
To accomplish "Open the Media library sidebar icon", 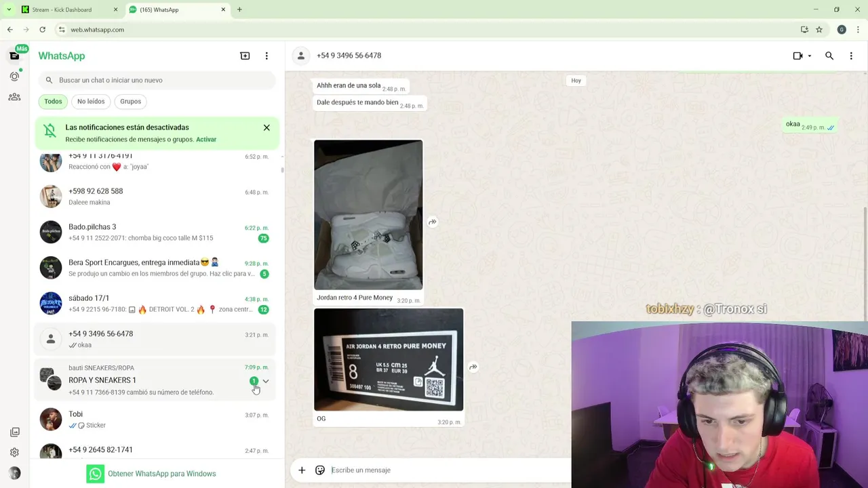I will tap(14, 432).
